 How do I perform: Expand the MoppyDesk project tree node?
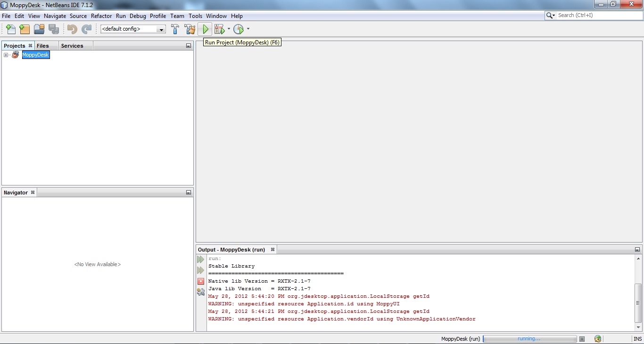tap(6, 55)
